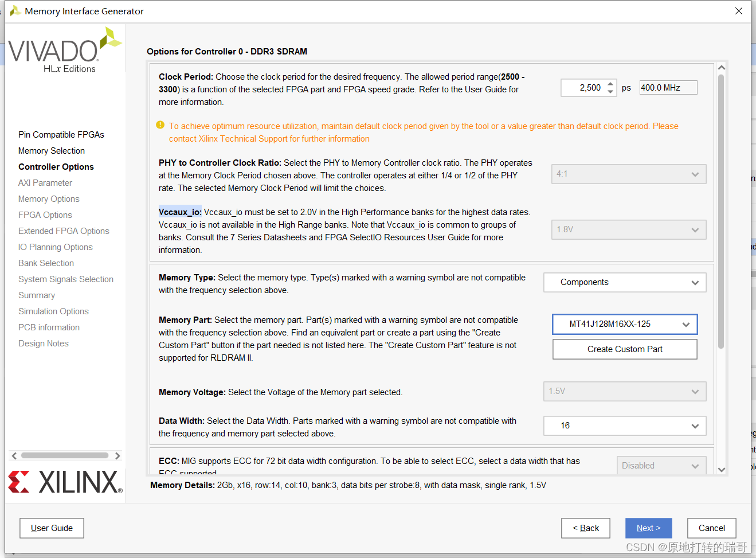Viewport: 756px width, 558px height.
Task: Open the User Guide
Action: click(52, 528)
